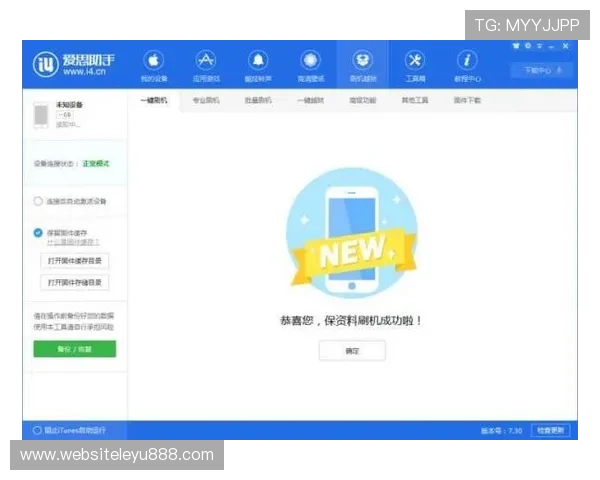Open settings gear in title bar
This screenshot has width=600, height=480.
pyautogui.click(x=528, y=46)
